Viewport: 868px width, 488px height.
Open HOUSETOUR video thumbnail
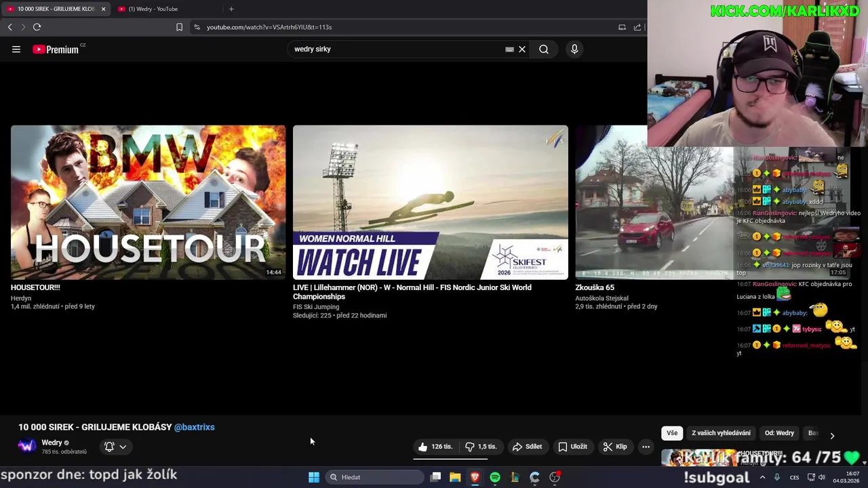tap(148, 202)
